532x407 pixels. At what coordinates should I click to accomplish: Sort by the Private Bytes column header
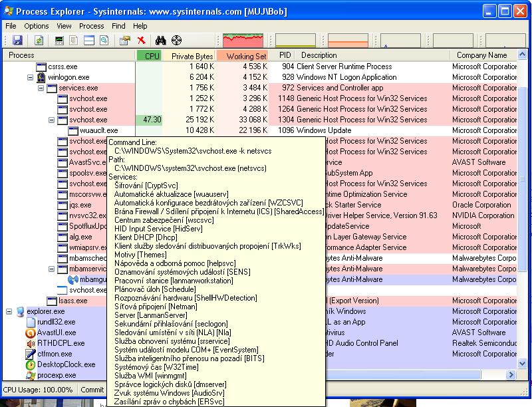point(192,56)
